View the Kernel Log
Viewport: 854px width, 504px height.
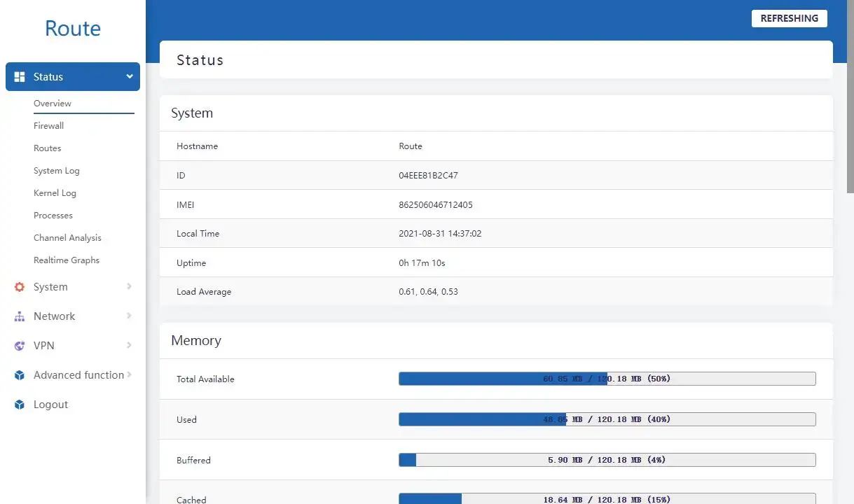coord(55,193)
